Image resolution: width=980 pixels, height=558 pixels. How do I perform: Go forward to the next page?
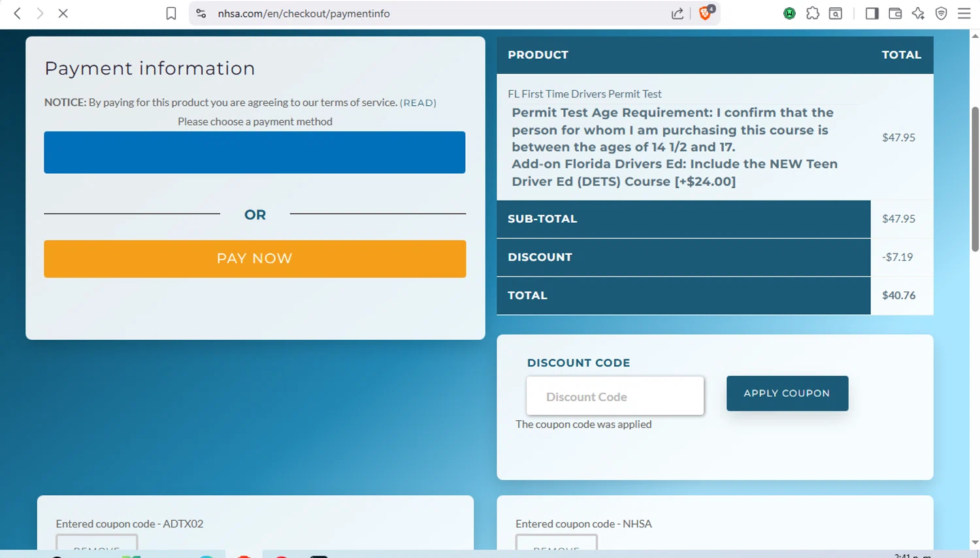[40, 13]
